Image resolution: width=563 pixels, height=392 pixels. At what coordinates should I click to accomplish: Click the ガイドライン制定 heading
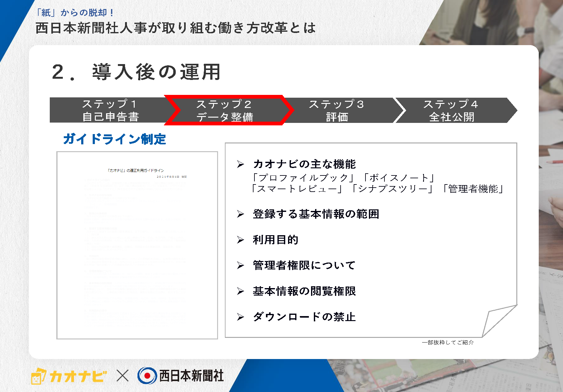tap(114, 139)
